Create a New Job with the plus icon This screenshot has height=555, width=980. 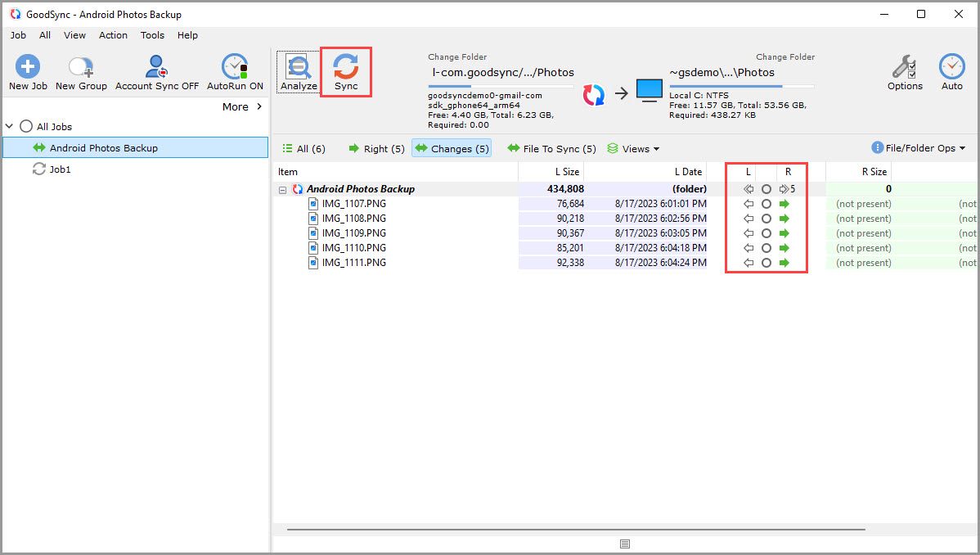click(x=28, y=72)
